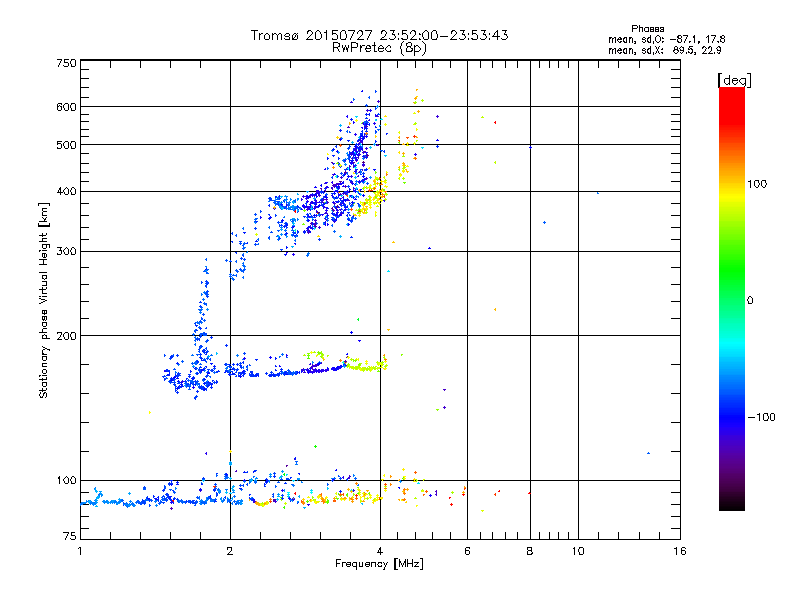Click the '500' y-axis label
800x600 pixels.
point(66,145)
